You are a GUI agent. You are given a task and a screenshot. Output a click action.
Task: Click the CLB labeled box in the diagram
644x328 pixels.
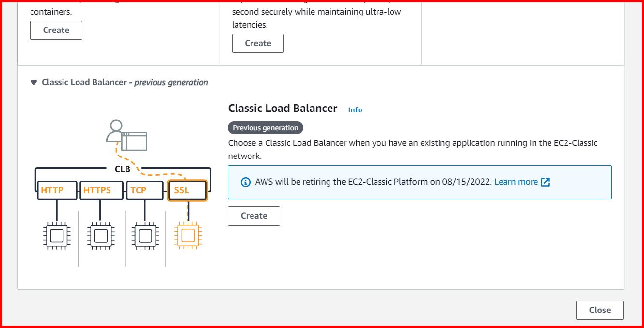[x=123, y=169]
